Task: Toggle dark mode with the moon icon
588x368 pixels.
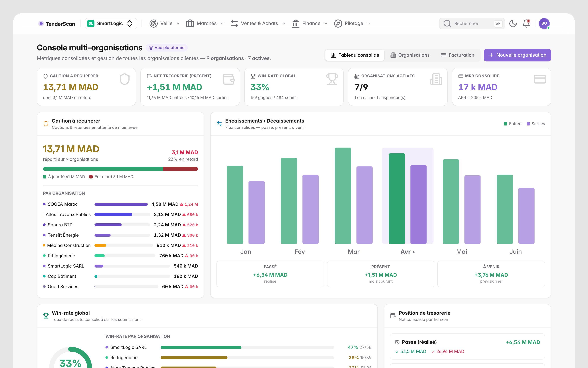Action: (x=513, y=24)
